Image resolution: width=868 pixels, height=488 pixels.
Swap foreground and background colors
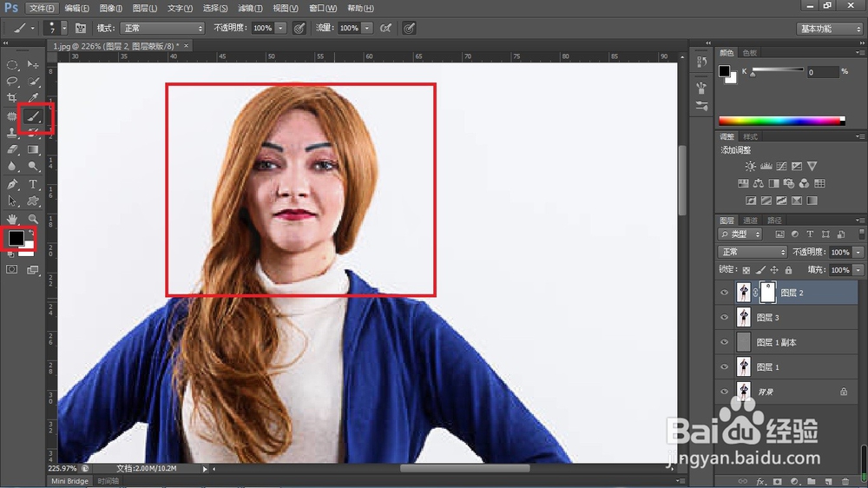[x=31, y=233]
